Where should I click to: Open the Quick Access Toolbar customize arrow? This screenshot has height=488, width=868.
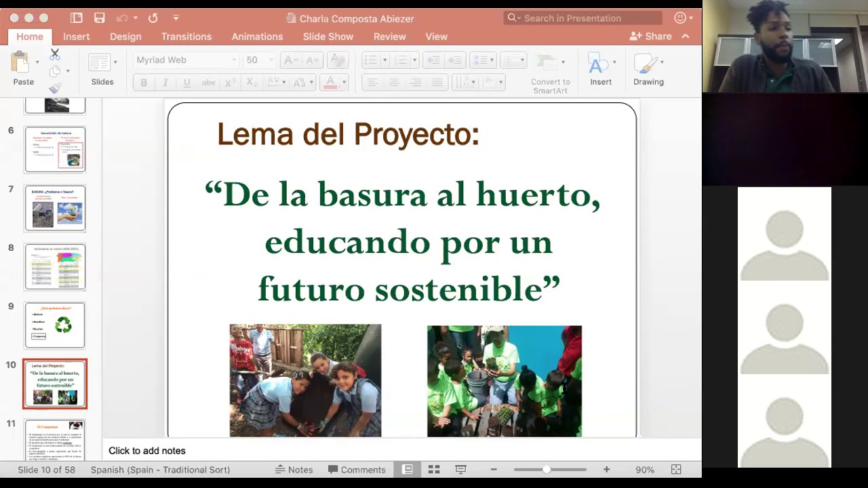pyautogui.click(x=176, y=18)
